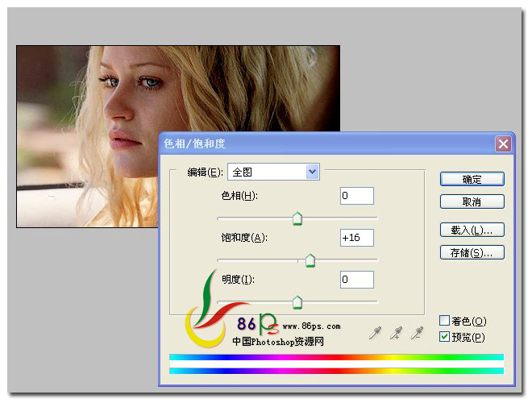
Task: Click the lower rainbow color spectrum bar
Action: tap(336, 371)
